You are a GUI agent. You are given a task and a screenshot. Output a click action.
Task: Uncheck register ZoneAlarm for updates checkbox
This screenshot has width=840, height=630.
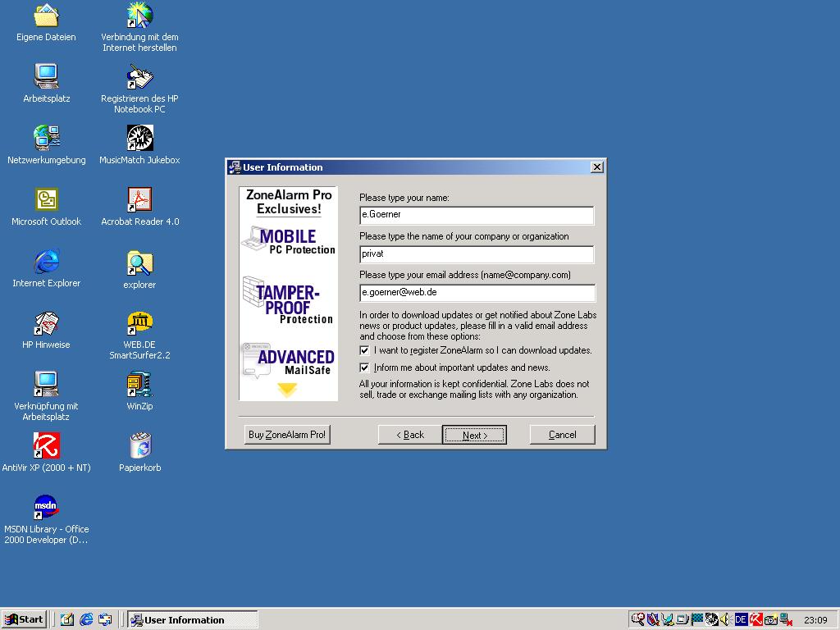[365, 350]
